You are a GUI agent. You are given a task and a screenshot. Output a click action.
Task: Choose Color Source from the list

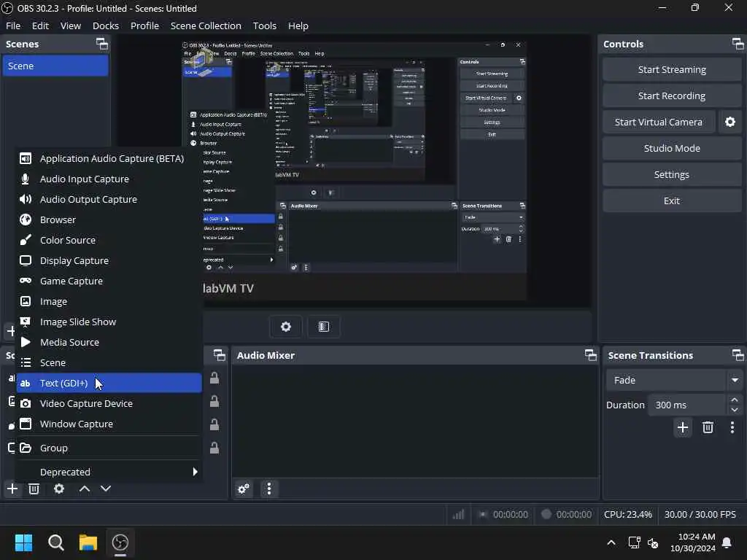coord(109,241)
